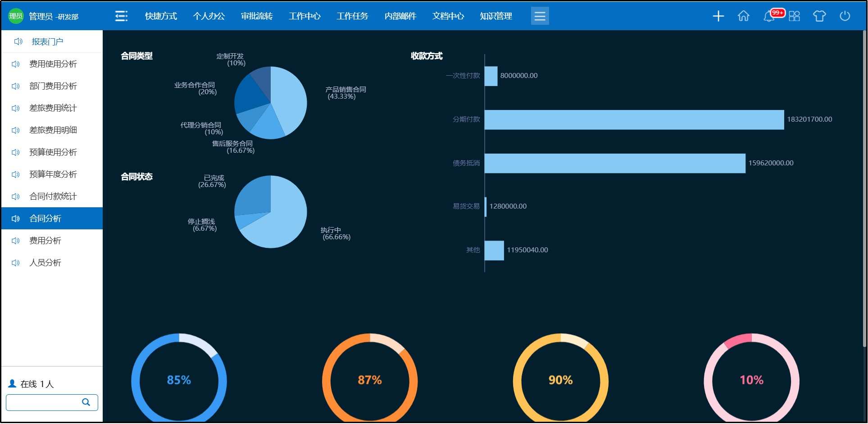Open notifications bell with 99+ badge

769,17
